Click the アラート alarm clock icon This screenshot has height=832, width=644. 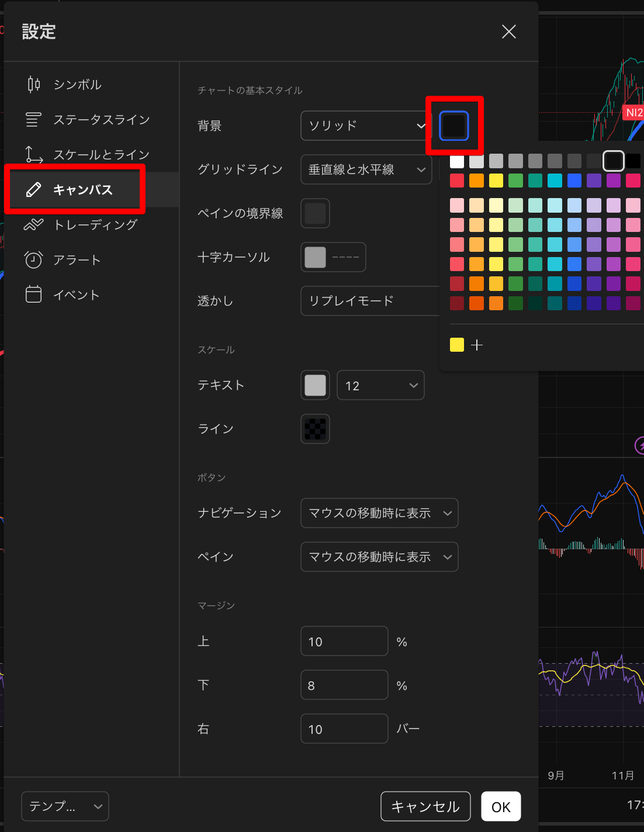(x=34, y=260)
